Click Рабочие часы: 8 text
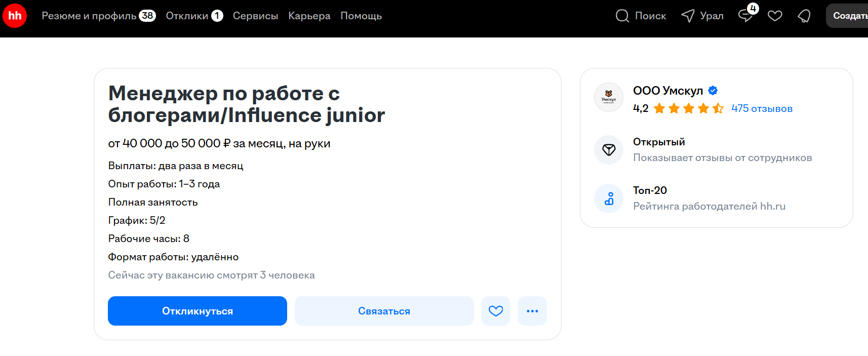 click(149, 239)
